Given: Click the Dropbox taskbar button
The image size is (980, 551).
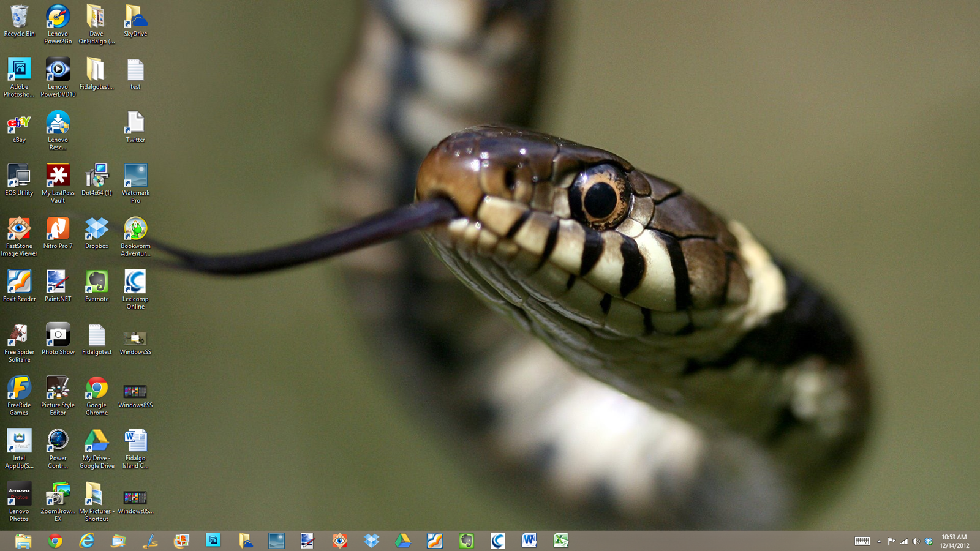Looking at the screenshot, I should (x=371, y=541).
